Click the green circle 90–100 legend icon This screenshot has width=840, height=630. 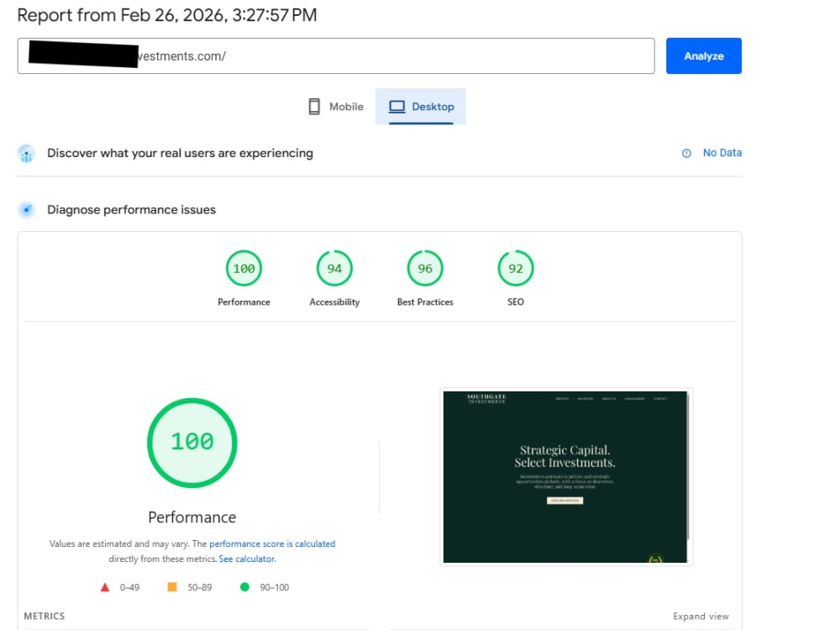coord(244,587)
